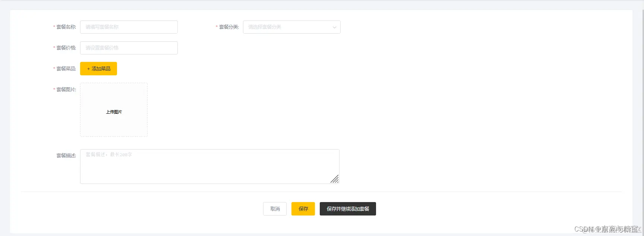Click the yellow 保存 button
The height and width of the screenshot is (236, 644).
[303, 209]
